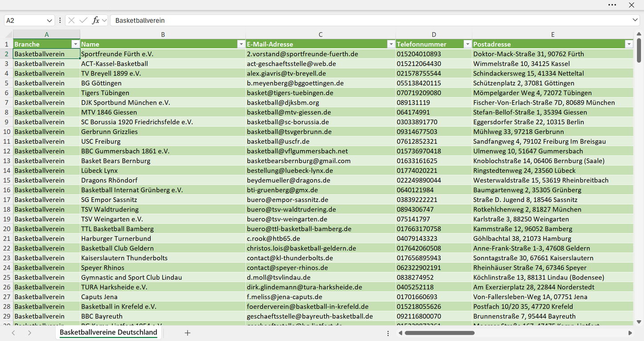644x341 pixels.
Task: Click into the Name Box showing A2
Action: point(25,20)
